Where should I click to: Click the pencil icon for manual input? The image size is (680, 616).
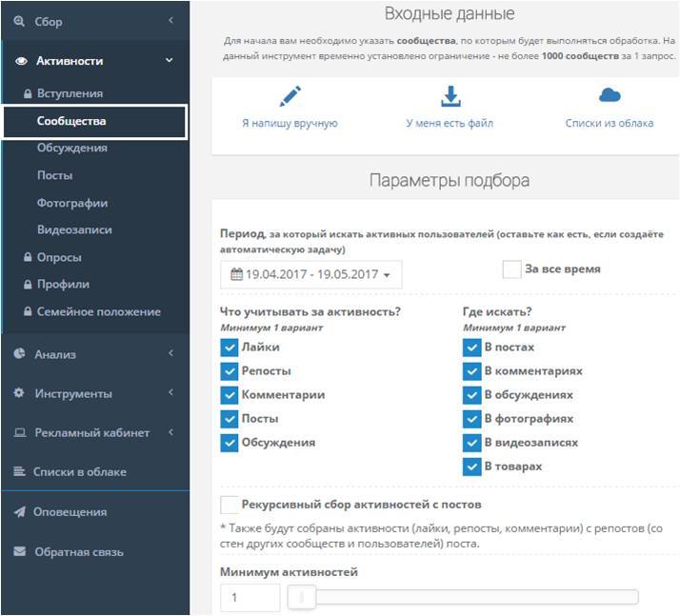pos(290,97)
